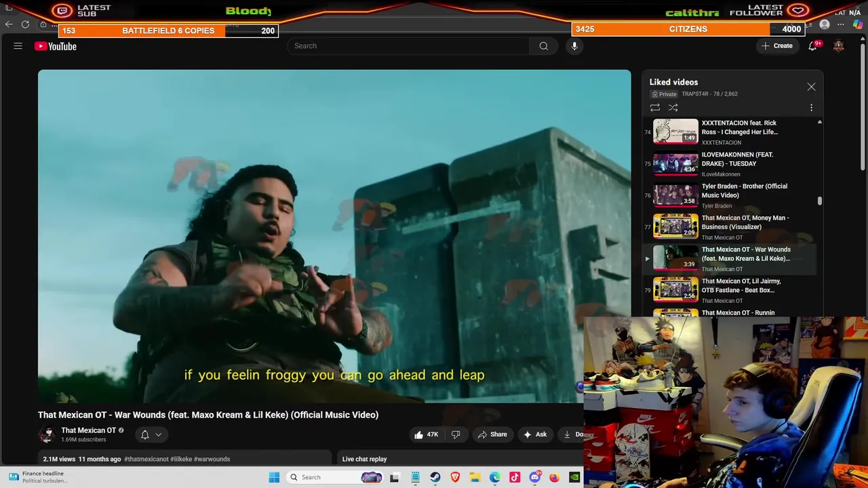868x488 pixels.
Task: Toggle shuffle playlist in Liked videos
Action: pyautogui.click(x=673, y=108)
